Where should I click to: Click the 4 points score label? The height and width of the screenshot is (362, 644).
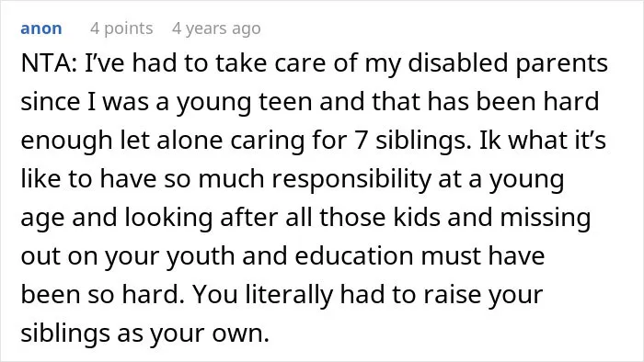pyautogui.click(x=121, y=28)
